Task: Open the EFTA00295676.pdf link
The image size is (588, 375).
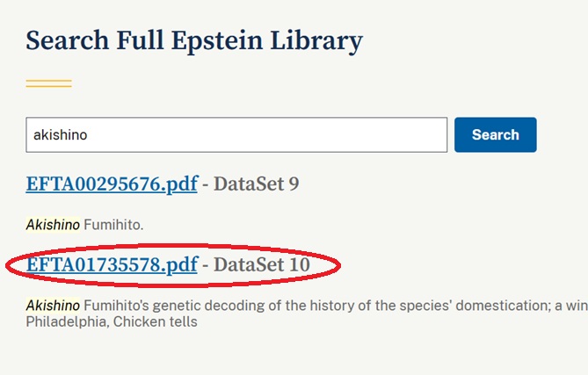Action: tap(112, 184)
